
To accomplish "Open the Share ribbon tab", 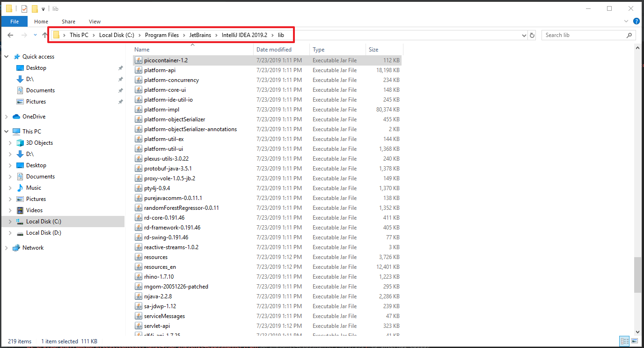I will [x=68, y=22].
